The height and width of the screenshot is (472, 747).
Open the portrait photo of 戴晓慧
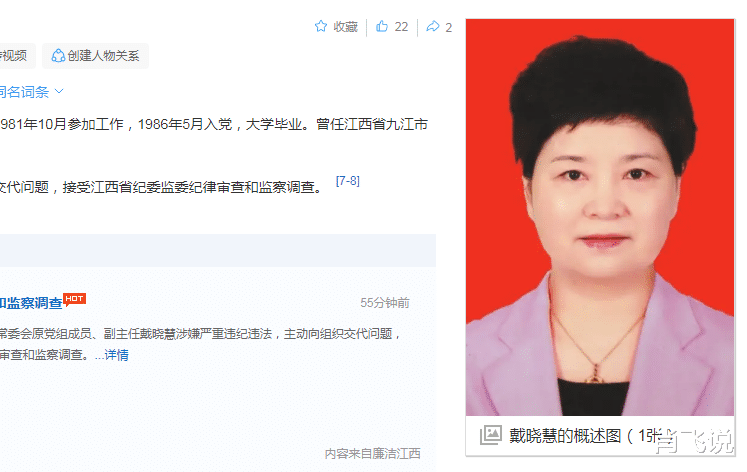pyautogui.click(x=600, y=217)
